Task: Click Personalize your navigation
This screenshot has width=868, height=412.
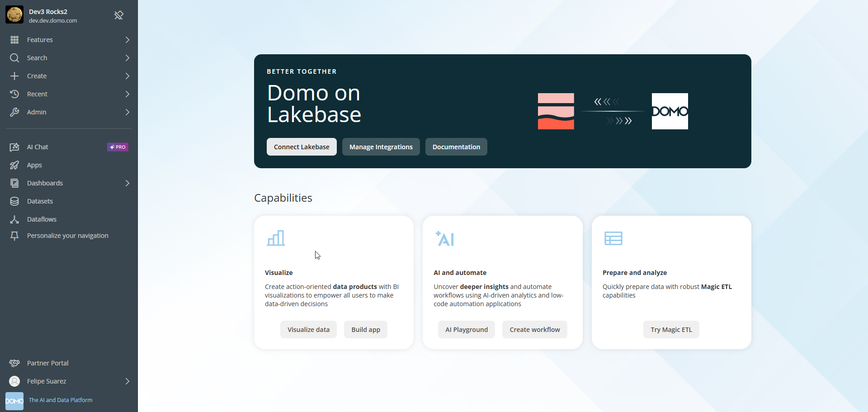Action: pos(69,236)
